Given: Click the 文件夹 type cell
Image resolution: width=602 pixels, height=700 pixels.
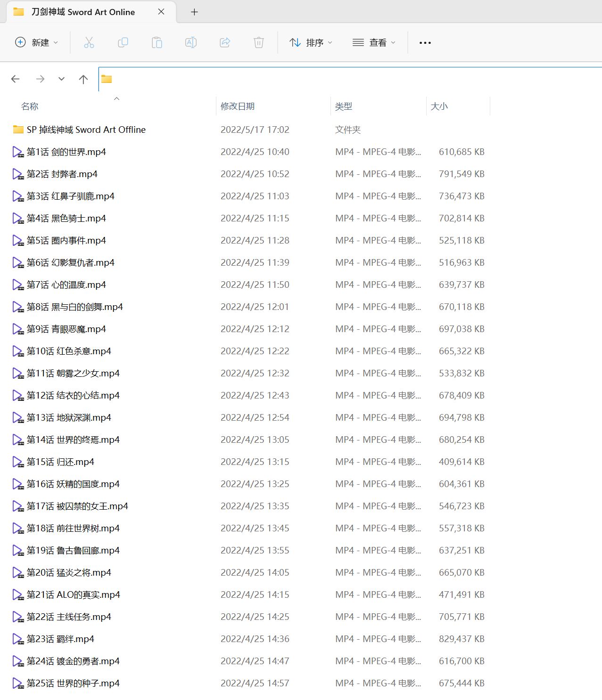Looking at the screenshot, I should (348, 130).
